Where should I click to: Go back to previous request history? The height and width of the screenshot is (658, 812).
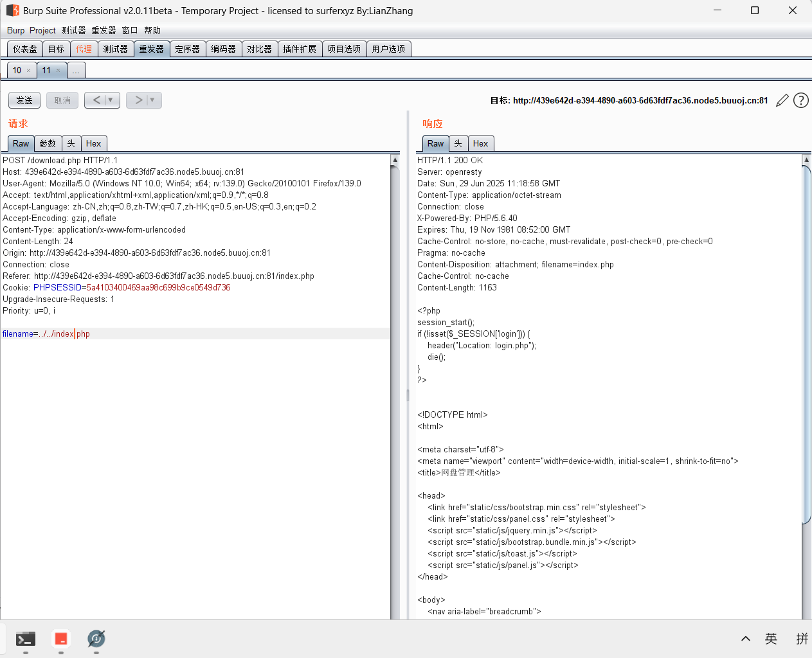[96, 100]
